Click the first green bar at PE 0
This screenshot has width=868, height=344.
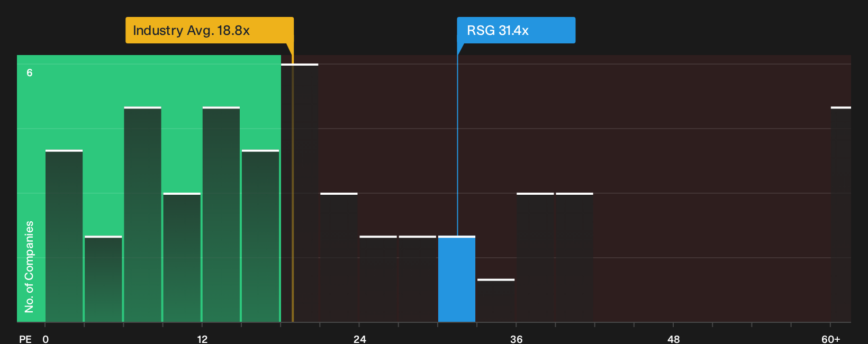pos(64,236)
